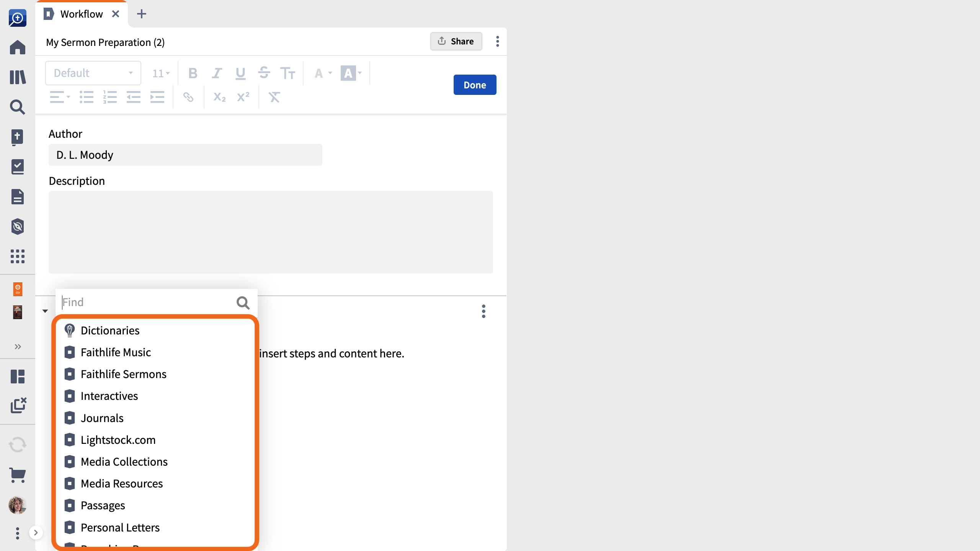Open the checklist icon in sidebar
The image size is (980, 551).
[18, 167]
